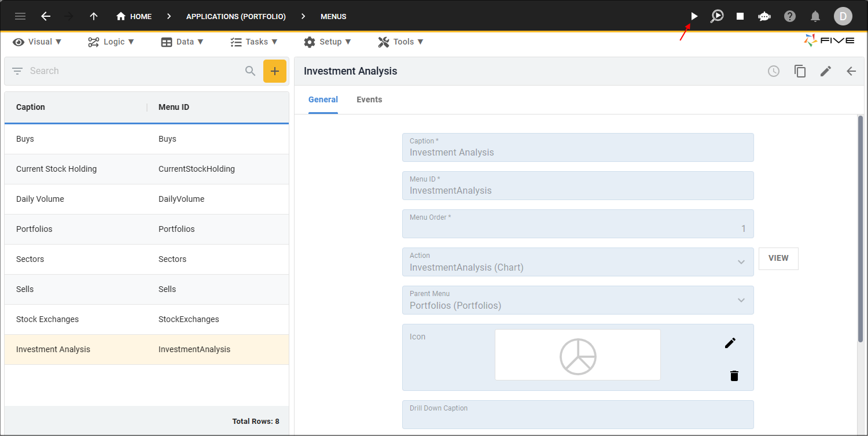Select the Current Stock Holding row
Image resolution: width=868 pixels, height=436 pixels.
pyautogui.click(x=146, y=169)
